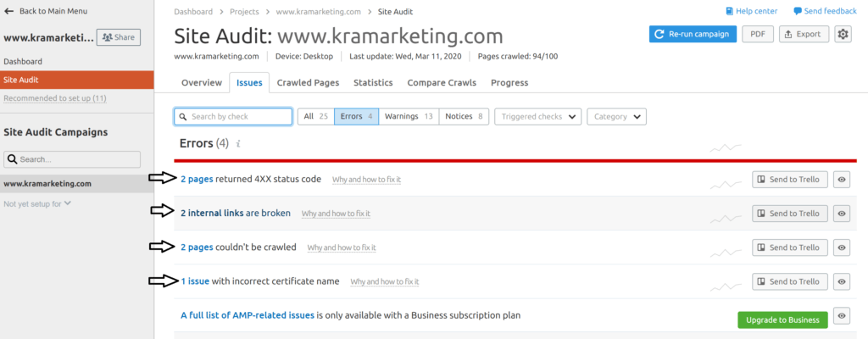Click the Re-run campaign button
Screen dimensions: 868x339
tap(693, 34)
